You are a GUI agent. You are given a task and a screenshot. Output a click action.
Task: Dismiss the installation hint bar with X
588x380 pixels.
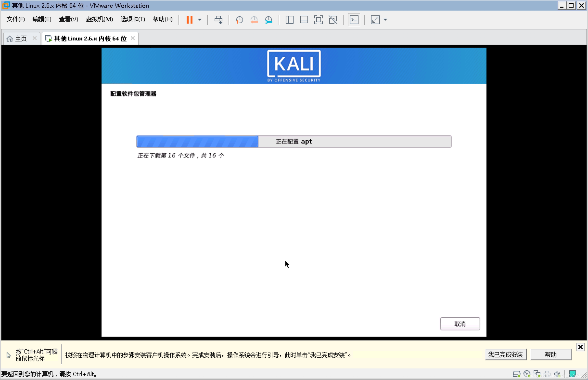click(580, 347)
